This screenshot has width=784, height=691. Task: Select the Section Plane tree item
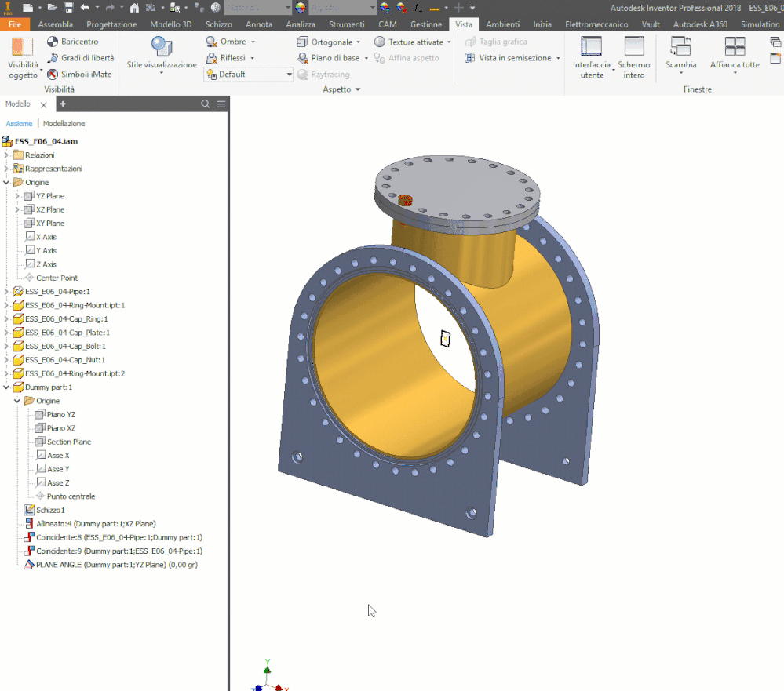tap(68, 442)
